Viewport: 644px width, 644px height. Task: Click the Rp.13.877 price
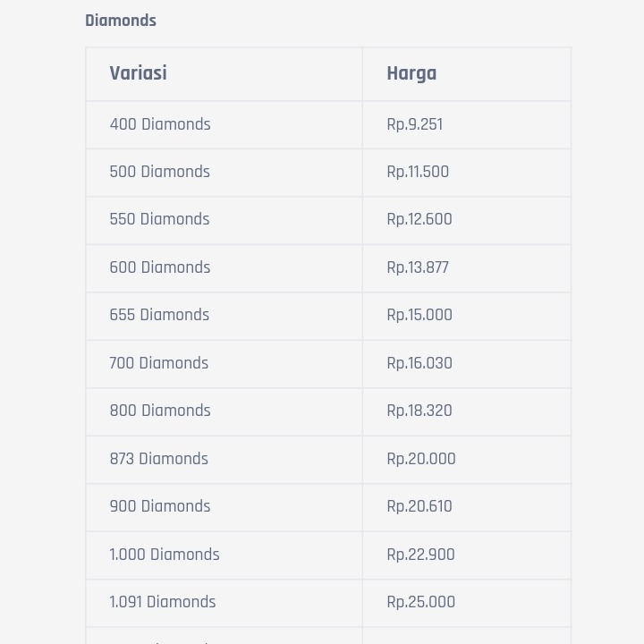[418, 267]
